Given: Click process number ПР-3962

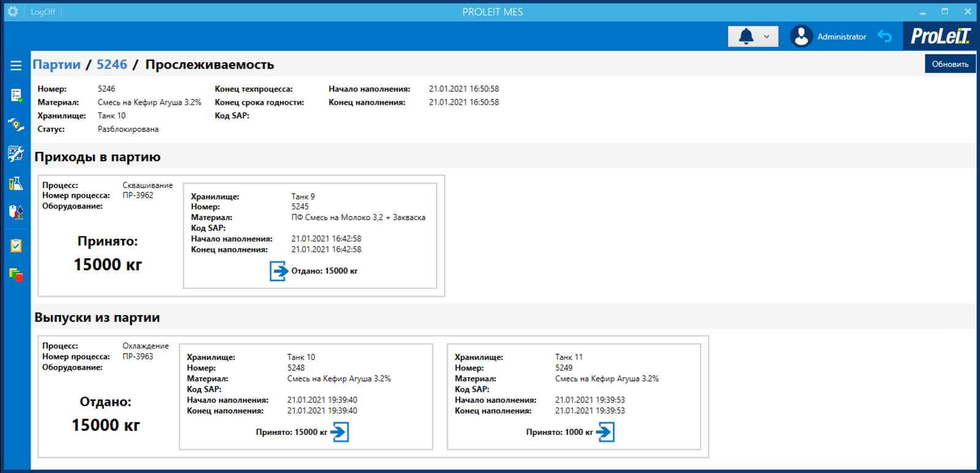Looking at the screenshot, I should (138, 195).
